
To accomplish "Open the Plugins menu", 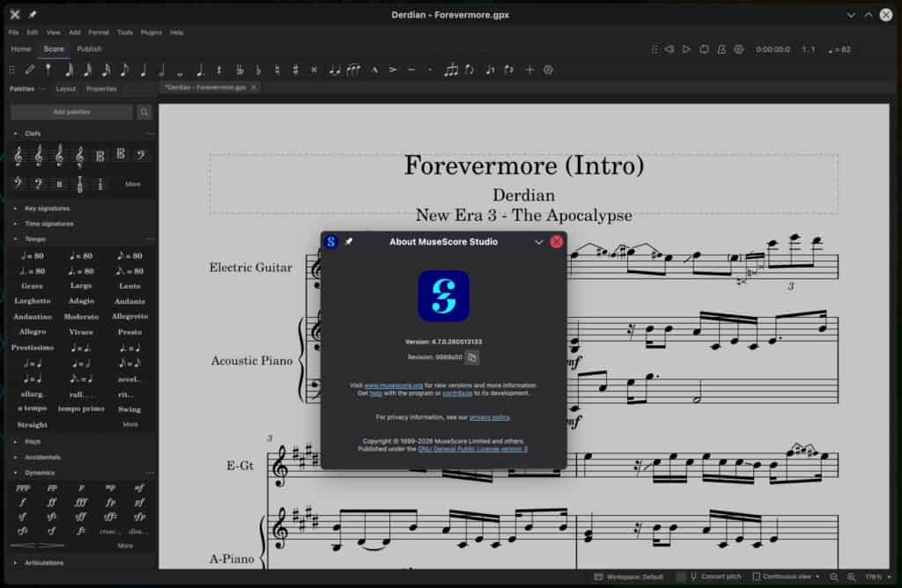I will click(x=152, y=33).
